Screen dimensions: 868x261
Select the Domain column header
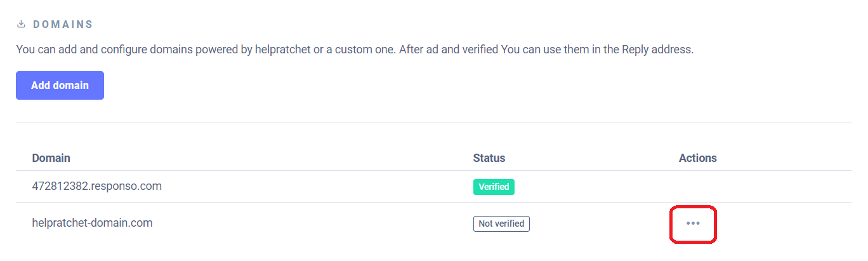(51, 157)
